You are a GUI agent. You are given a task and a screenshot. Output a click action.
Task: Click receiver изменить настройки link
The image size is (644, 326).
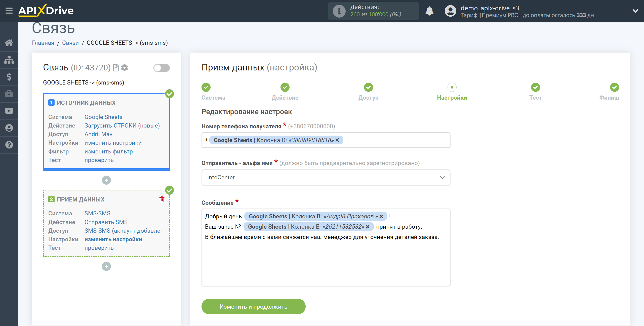tap(113, 239)
